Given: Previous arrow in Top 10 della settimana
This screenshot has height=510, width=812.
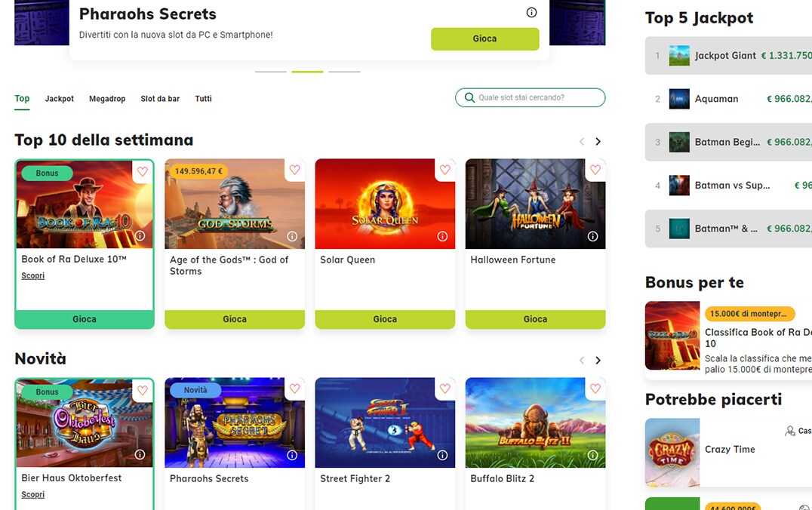Looking at the screenshot, I should [x=582, y=141].
